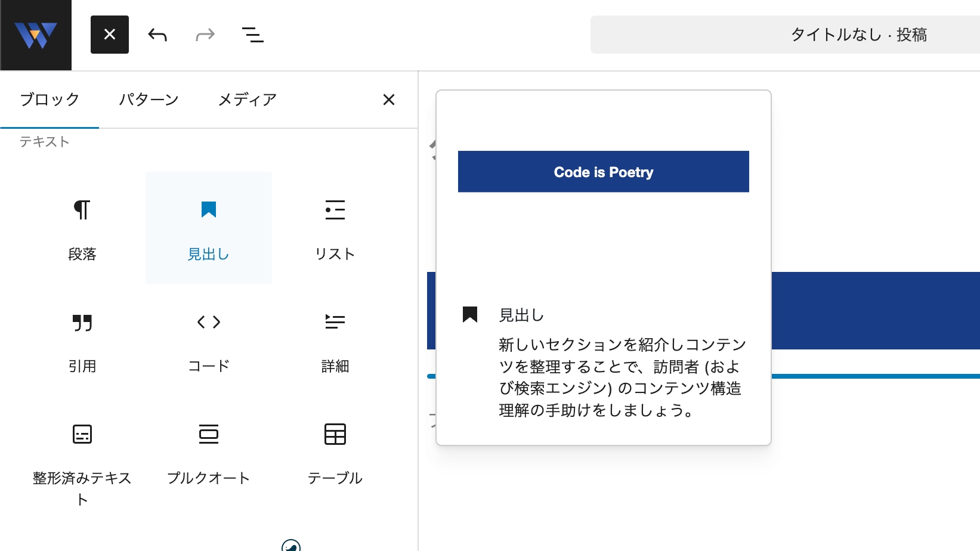This screenshot has width=980, height=551.
Task: Switch to the メディア tab
Action: point(247,99)
